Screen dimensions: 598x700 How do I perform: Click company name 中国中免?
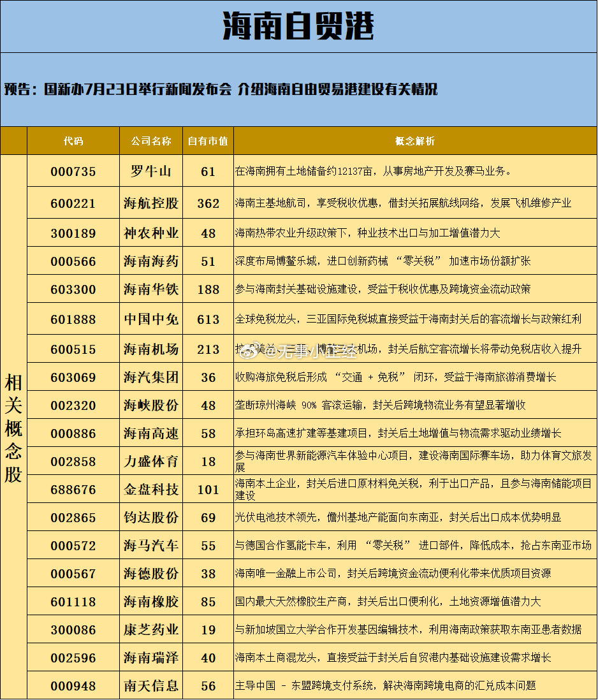tap(151, 319)
